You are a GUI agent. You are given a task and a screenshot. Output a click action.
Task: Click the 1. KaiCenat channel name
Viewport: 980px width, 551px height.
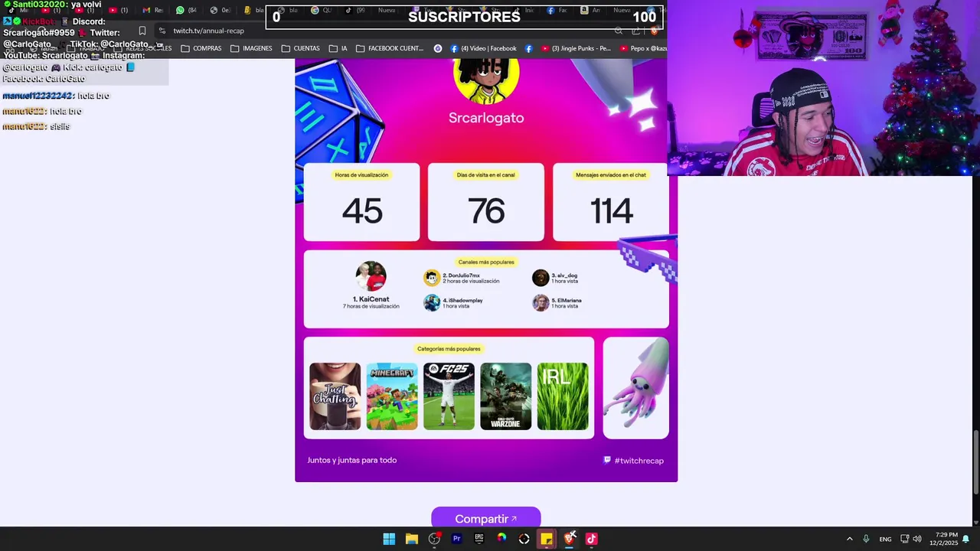tap(371, 299)
